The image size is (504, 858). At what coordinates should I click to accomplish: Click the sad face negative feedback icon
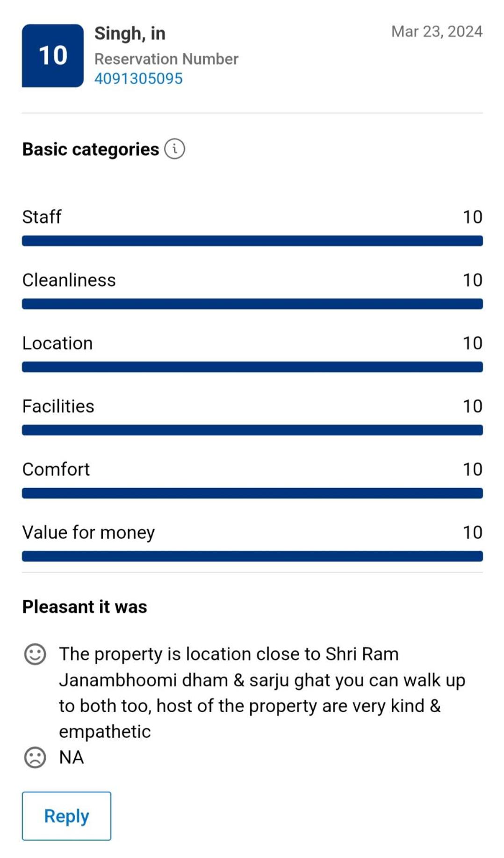[35, 757]
